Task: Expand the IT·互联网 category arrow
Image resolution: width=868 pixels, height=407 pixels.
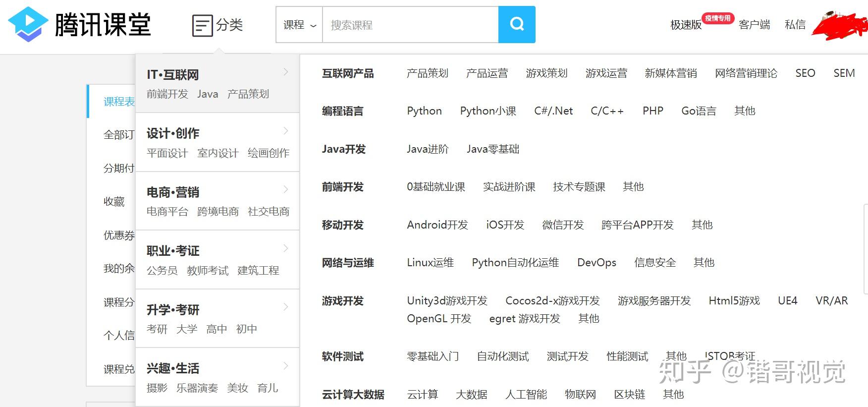Action: [x=286, y=72]
